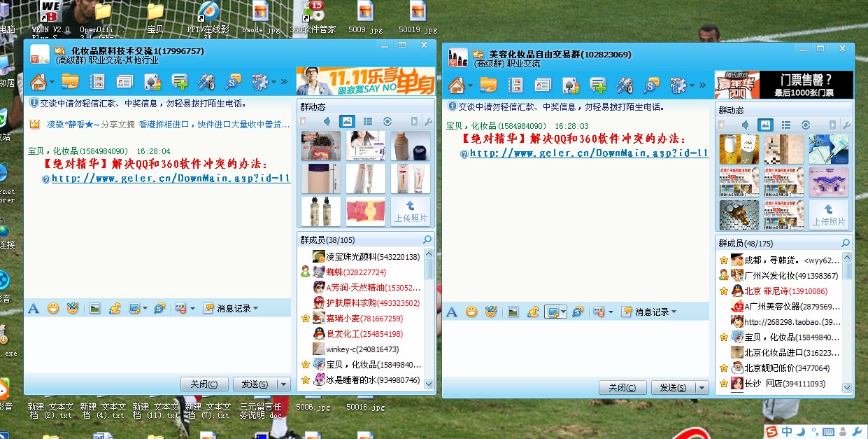Open the emoticon picker in left chat window

coord(53,308)
